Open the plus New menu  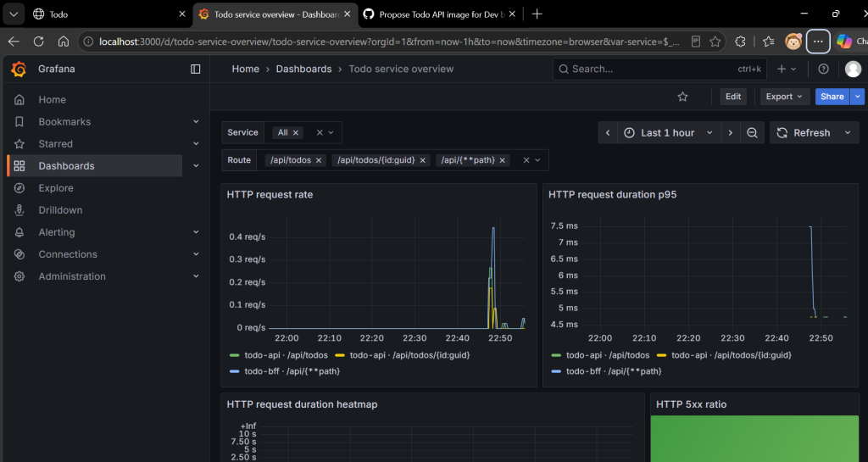[787, 70]
